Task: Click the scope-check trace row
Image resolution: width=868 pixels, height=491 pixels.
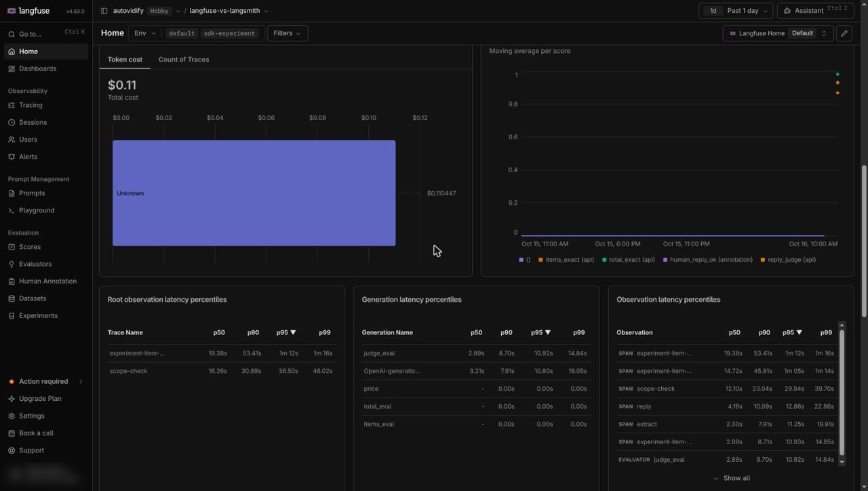Action: tap(222, 371)
